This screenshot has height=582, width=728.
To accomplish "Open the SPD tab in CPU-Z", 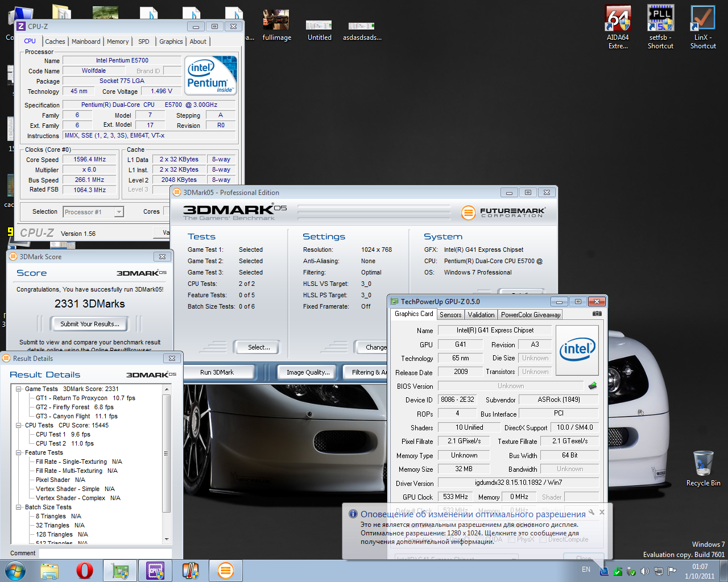I will coord(144,41).
